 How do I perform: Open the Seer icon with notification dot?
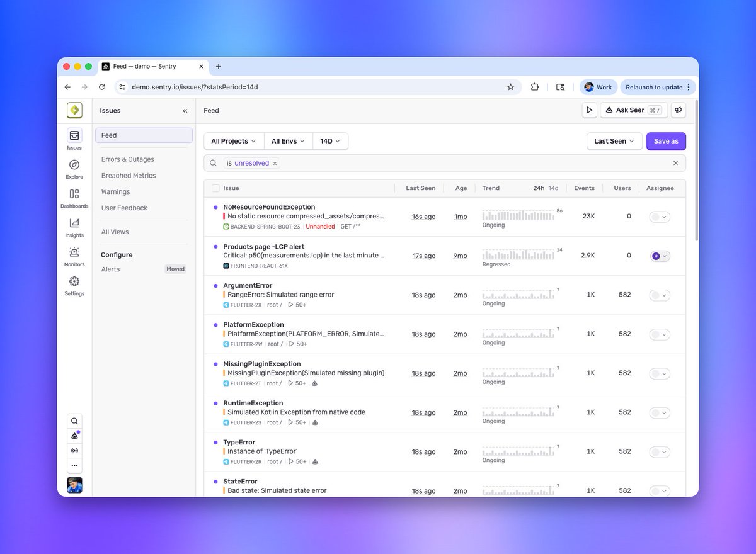coord(74,436)
